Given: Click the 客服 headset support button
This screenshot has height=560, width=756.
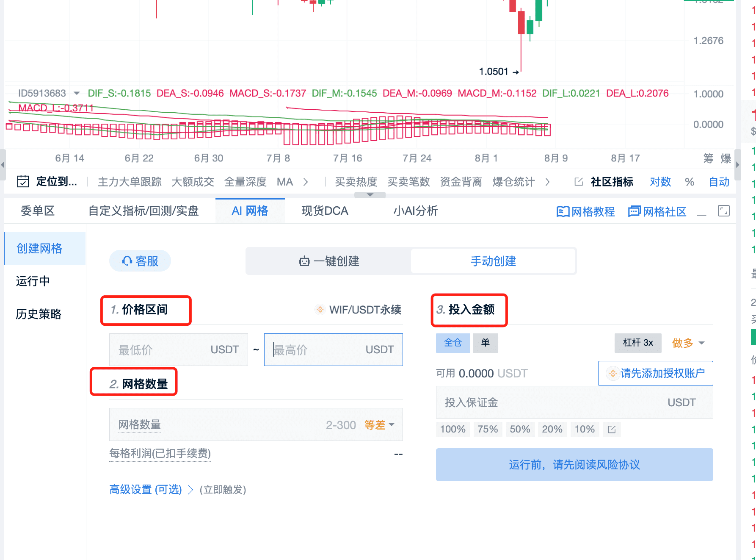Looking at the screenshot, I should point(140,261).
